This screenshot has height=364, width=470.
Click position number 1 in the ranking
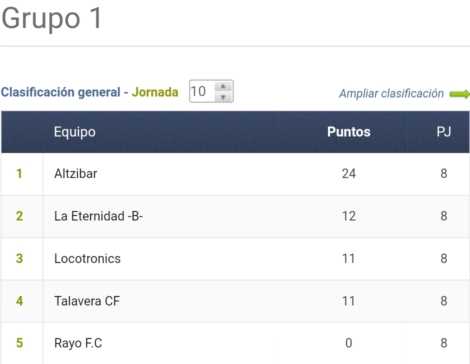click(x=19, y=174)
